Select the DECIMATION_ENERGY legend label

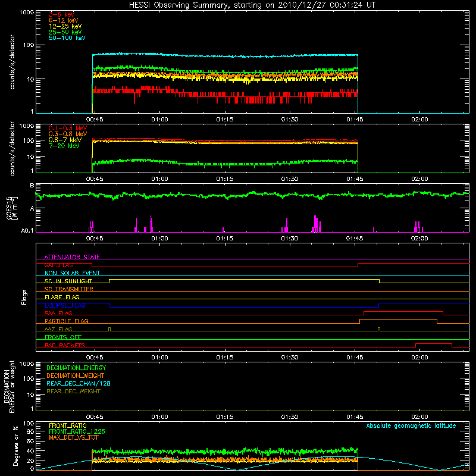[x=76, y=368]
